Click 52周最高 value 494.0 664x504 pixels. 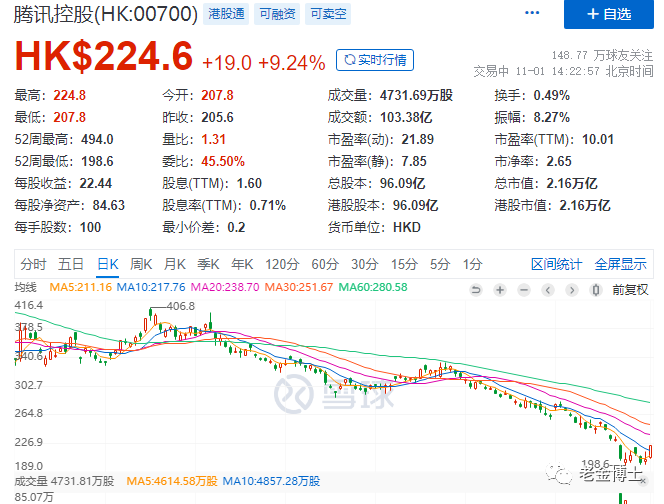[x=97, y=139]
